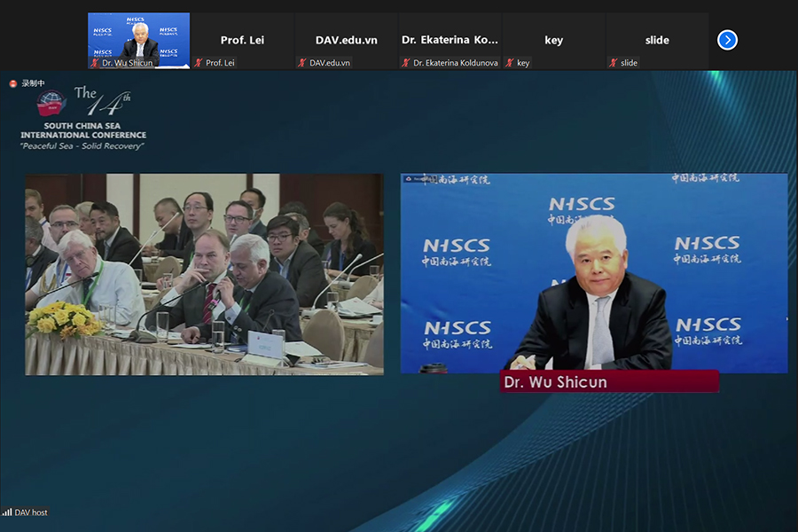
Task: Click the muted mic icon on DAV.edu.vn thumbnail
Action: pos(302,63)
